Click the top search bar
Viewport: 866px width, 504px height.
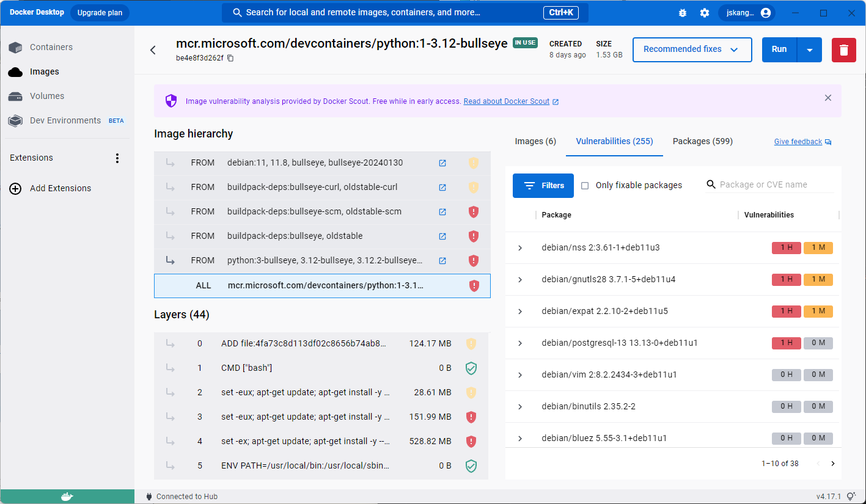click(x=405, y=13)
